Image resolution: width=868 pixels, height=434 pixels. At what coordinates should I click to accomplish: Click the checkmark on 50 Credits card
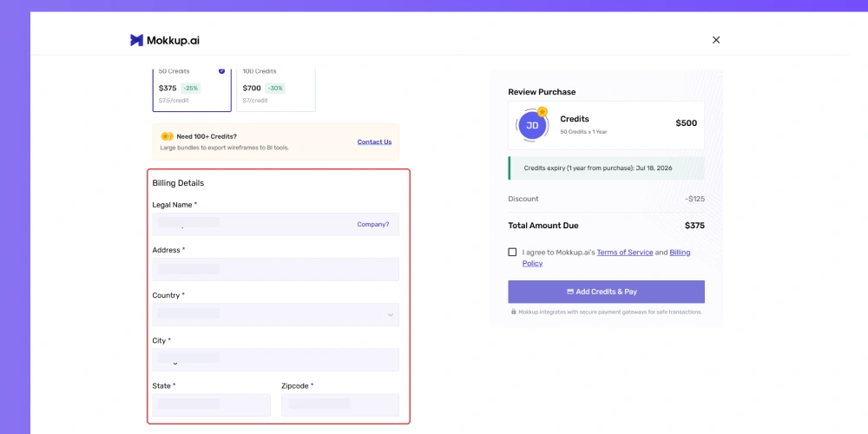[222, 71]
